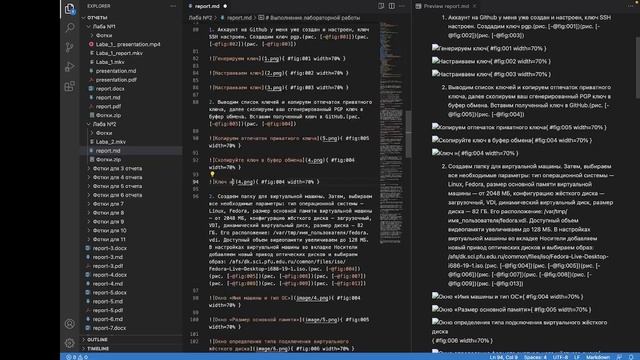Expand Фотки для 10 folder

109,231
